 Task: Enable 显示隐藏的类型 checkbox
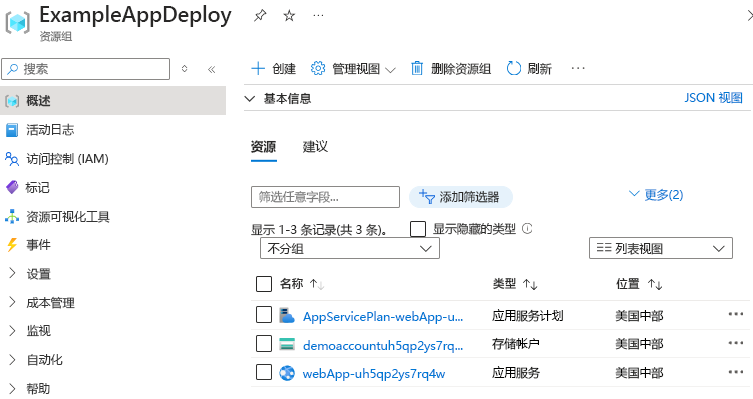(418, 229)
